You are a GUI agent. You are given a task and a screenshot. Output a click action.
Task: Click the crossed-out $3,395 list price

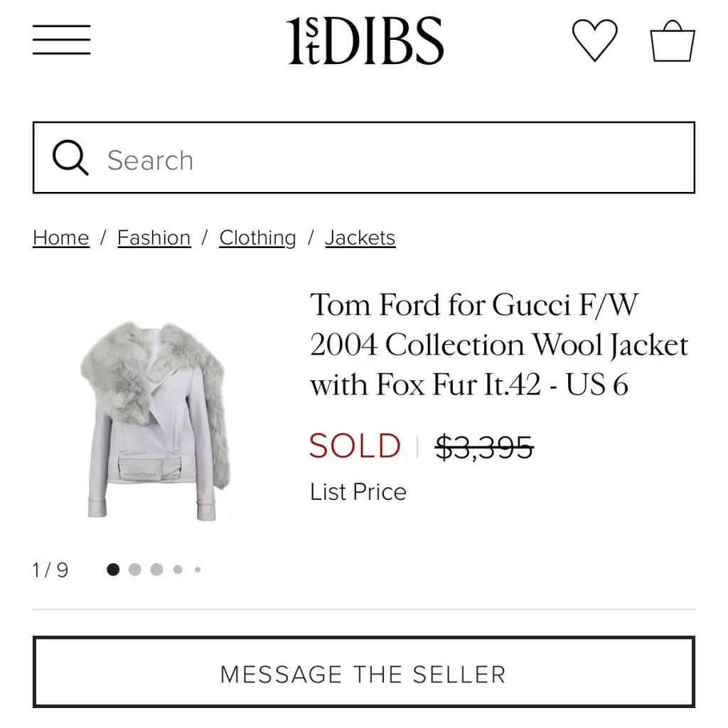coord(484,447)
